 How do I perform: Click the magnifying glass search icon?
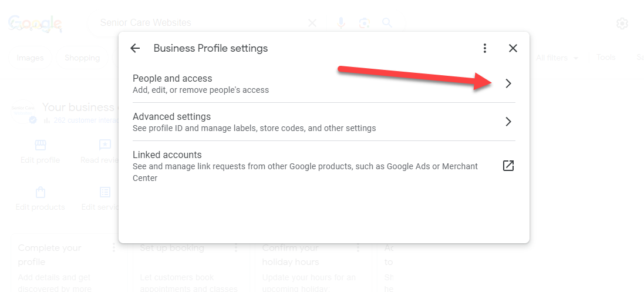click(x=387, y=22)
